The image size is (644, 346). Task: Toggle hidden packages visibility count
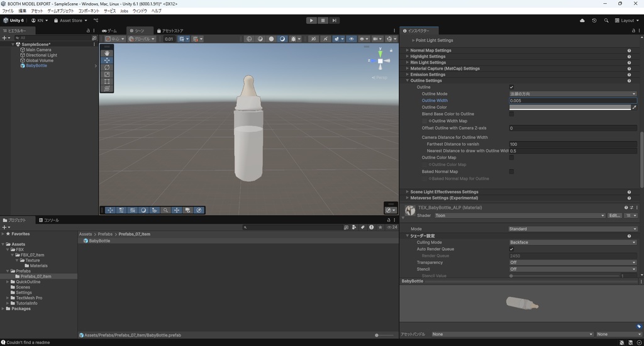click(x=392, y=227)
